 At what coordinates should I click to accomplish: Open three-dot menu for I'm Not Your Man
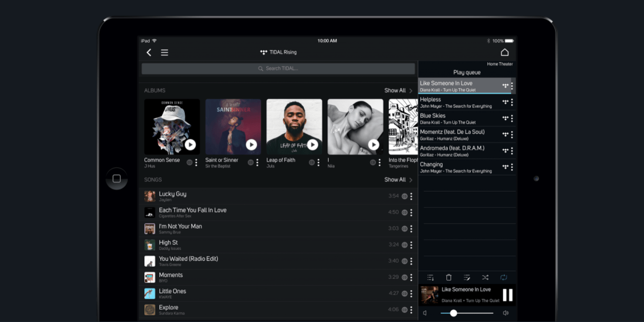(411, 229)
